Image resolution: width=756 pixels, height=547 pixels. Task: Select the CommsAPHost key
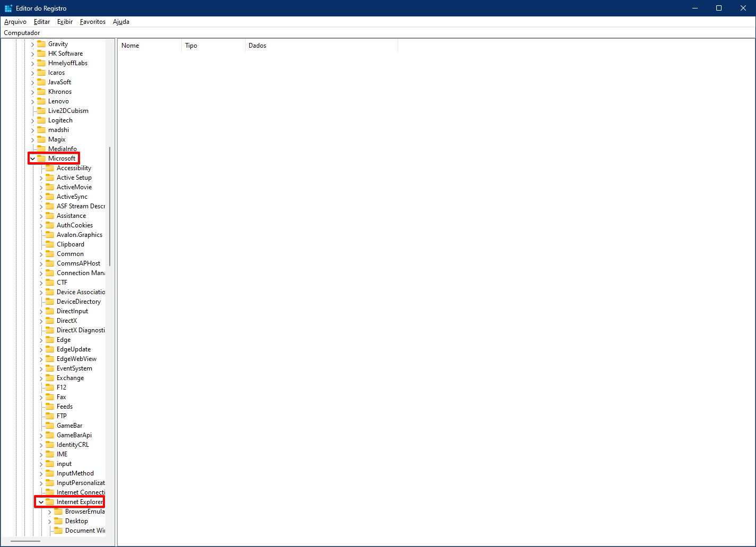click(x=78, y=263)
